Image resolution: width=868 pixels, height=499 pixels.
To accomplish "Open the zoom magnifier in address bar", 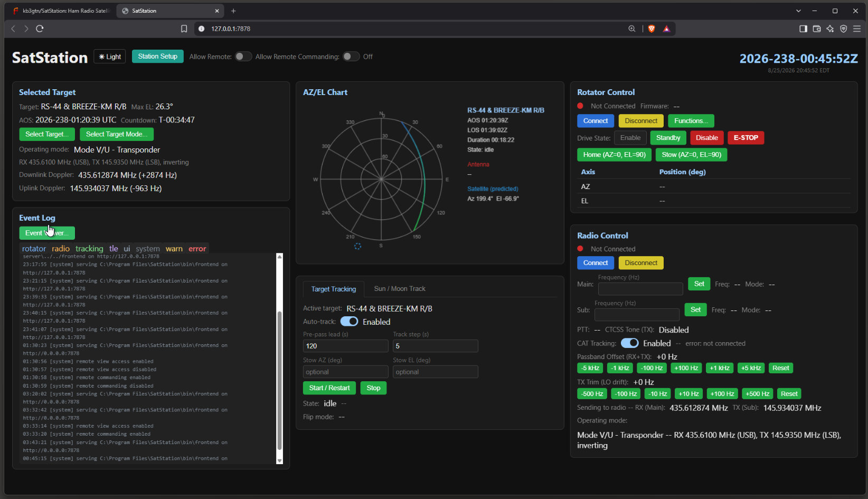I will click(631, 29).
